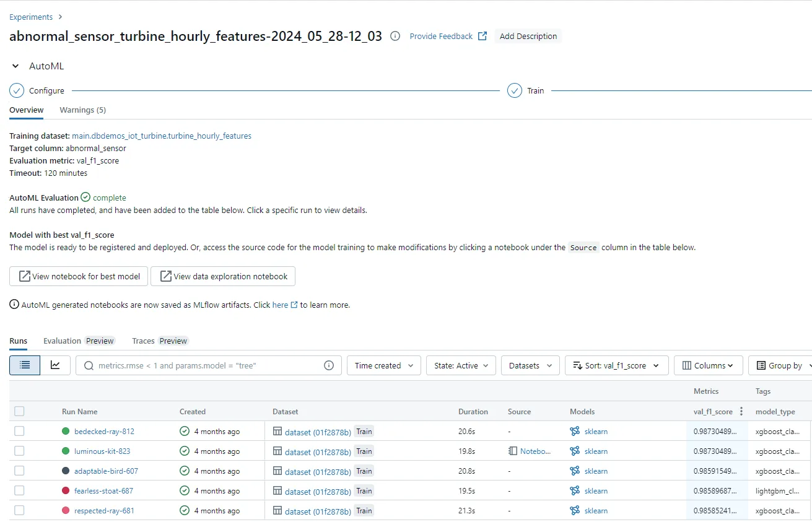This screenshot has width=812, height=522.
Task: Click View notebook for best model
Action: (x=78, y=276)
